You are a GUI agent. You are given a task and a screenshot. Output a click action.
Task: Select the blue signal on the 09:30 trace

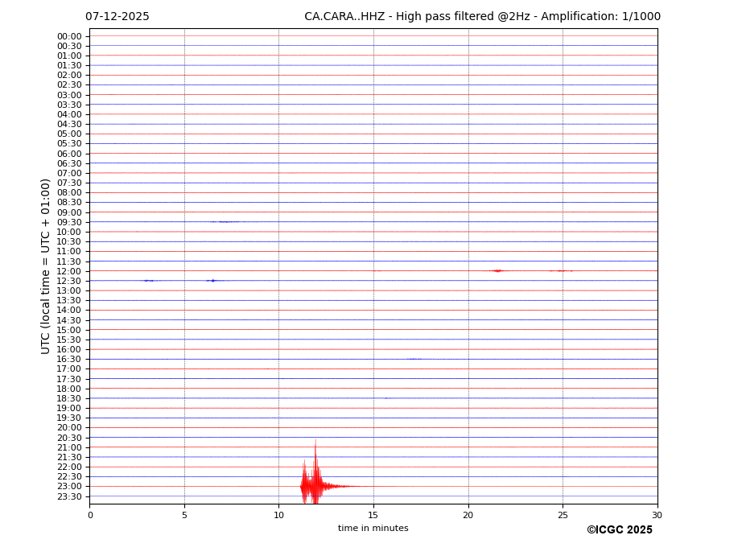click(226, 221)
